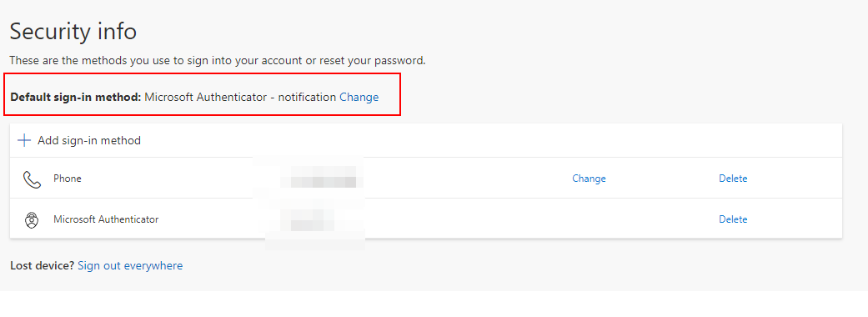
Task: Click the Phone handset icon
Action: point(33,179)
